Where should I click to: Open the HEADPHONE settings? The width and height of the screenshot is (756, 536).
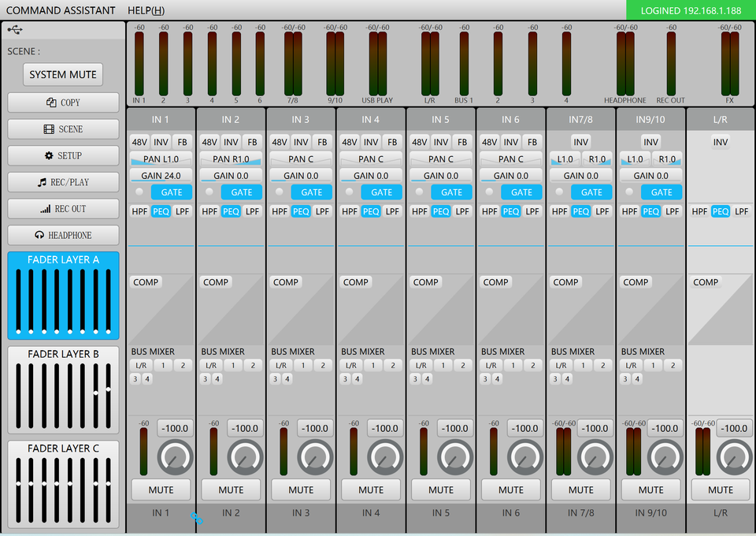tap(63, 235)
